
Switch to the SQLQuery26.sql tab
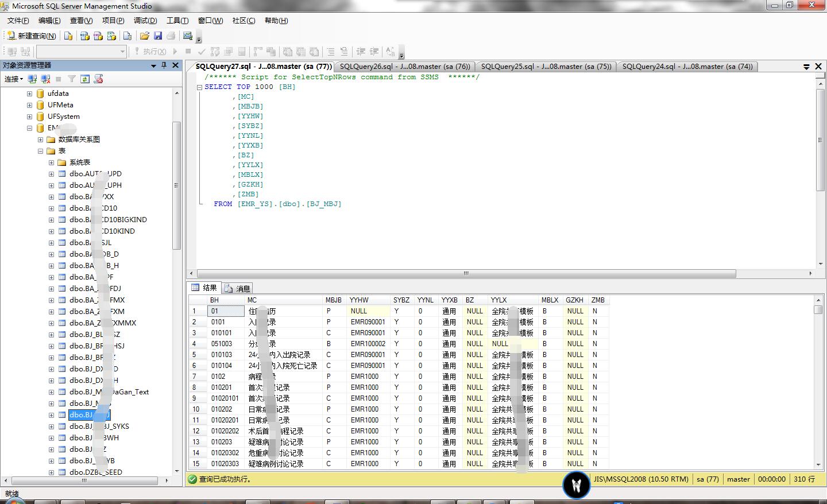tap(404, 67)
